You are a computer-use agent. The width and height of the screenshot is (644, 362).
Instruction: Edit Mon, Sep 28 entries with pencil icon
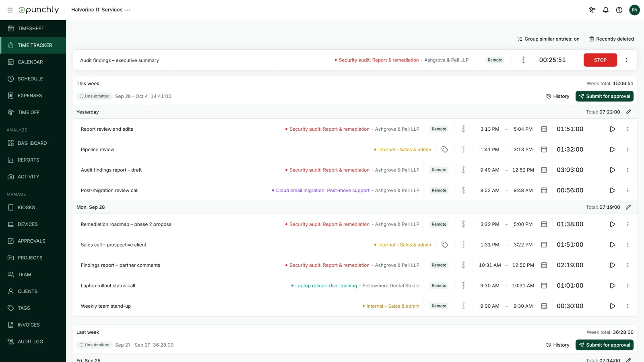(628, 207)
